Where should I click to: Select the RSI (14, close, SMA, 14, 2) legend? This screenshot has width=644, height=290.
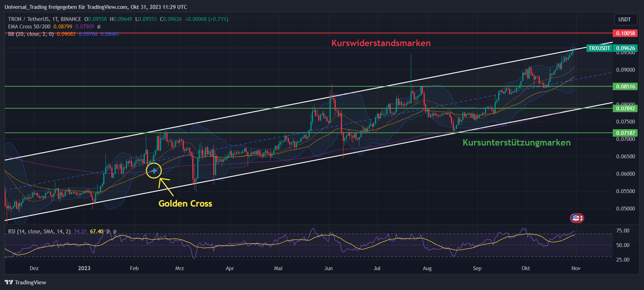[x=39, y=231]
